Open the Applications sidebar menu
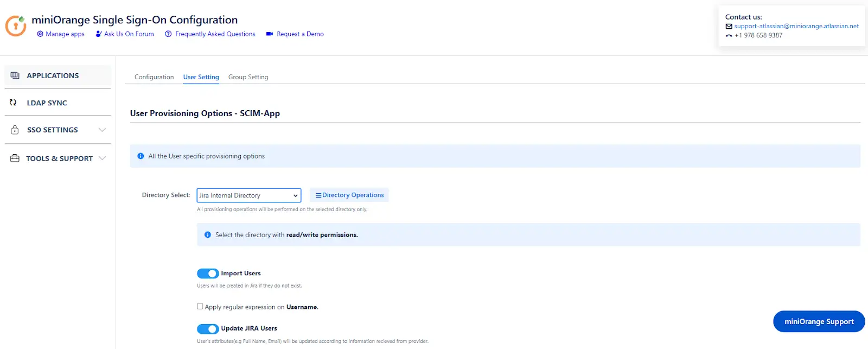This screenshot has width=868, height=349. [58, 75]
